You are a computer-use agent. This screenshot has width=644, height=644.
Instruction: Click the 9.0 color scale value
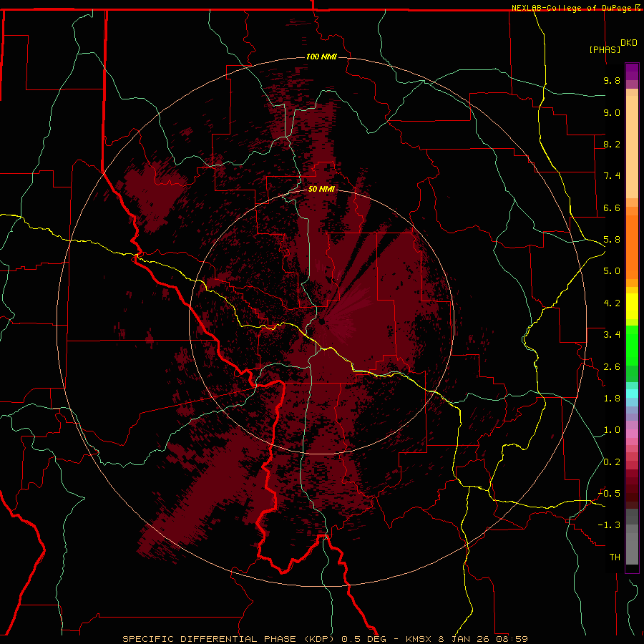(x=612, y=112)
